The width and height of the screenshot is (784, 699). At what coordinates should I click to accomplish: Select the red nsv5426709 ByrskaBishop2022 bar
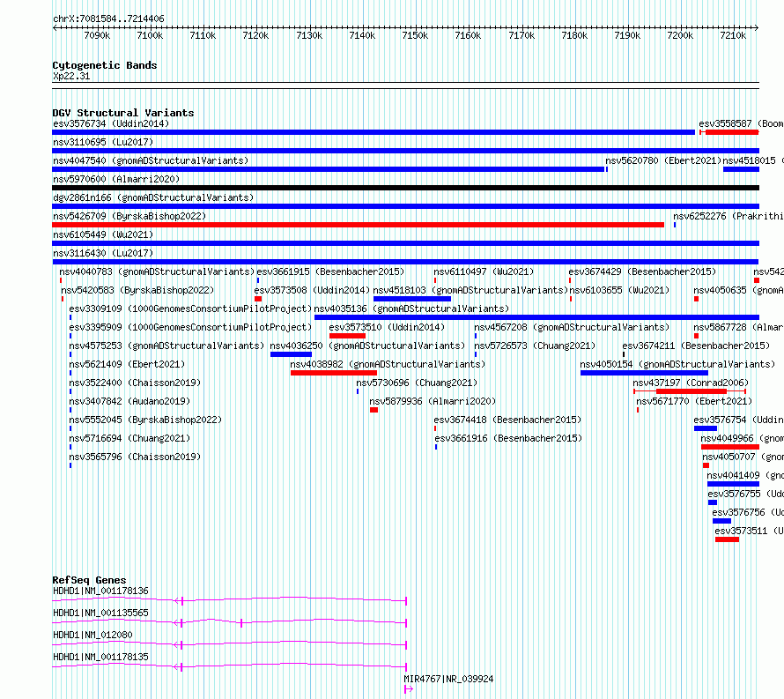[358, 225]
